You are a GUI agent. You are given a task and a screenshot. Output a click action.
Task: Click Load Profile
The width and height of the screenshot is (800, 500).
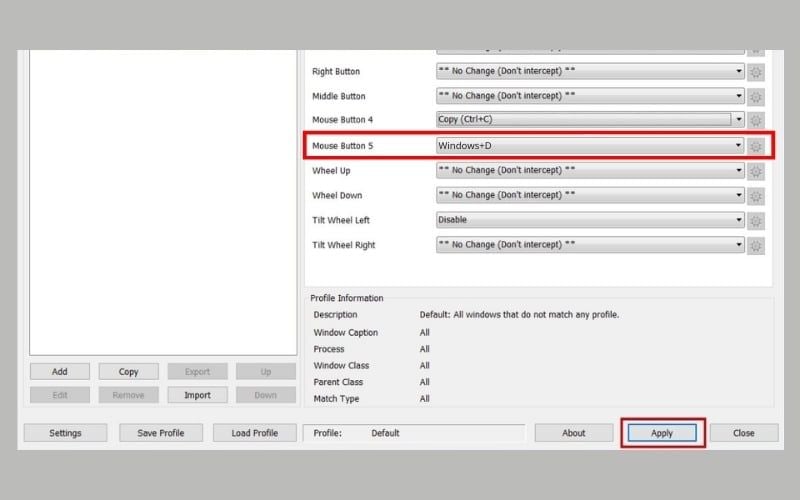coord(255,433)
